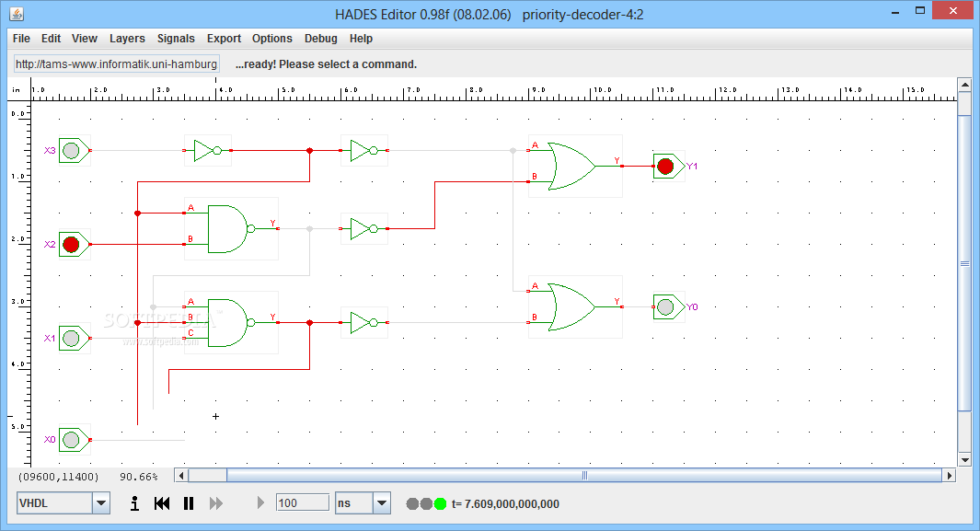
Task: Fast-forward the simulation
Action: tap(215, 502)
